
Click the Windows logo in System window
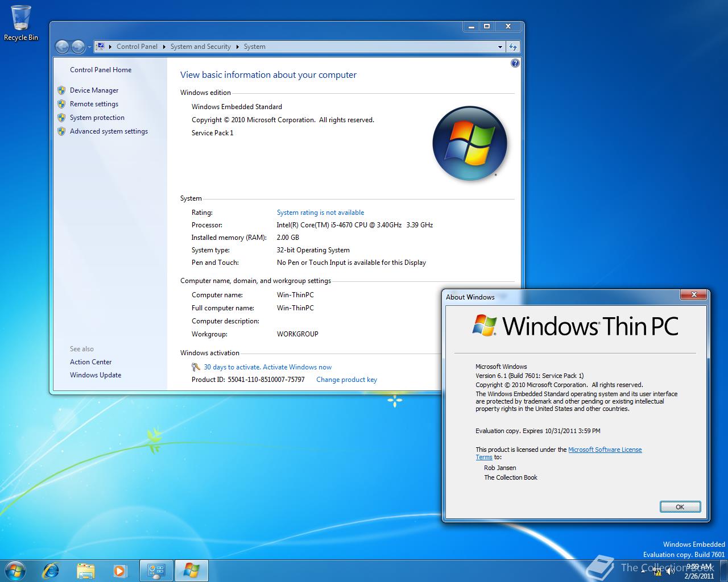click(x=469, y=143)
